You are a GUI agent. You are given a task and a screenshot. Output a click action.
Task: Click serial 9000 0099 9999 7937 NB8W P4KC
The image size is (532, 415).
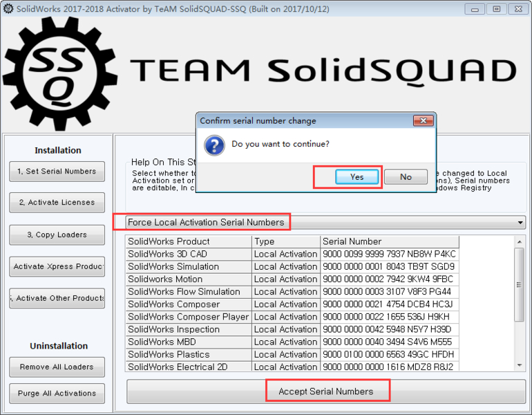click(x=390, y=254)
